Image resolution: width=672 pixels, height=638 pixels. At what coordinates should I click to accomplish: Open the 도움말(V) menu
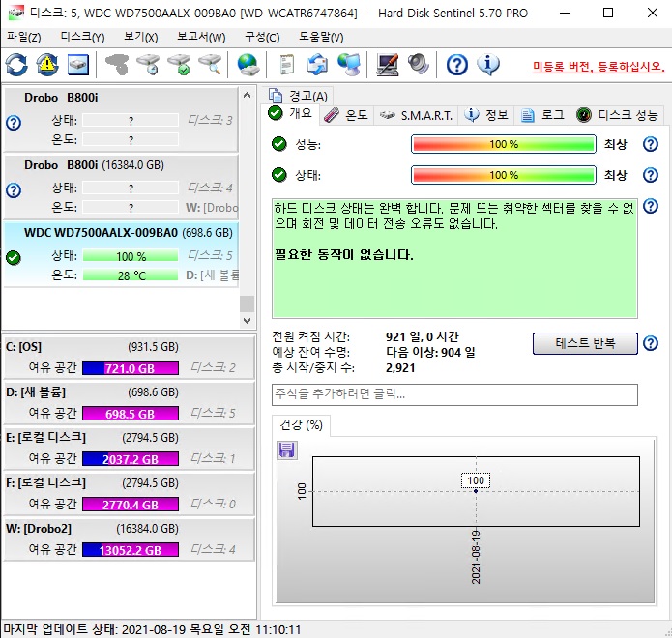321,38
